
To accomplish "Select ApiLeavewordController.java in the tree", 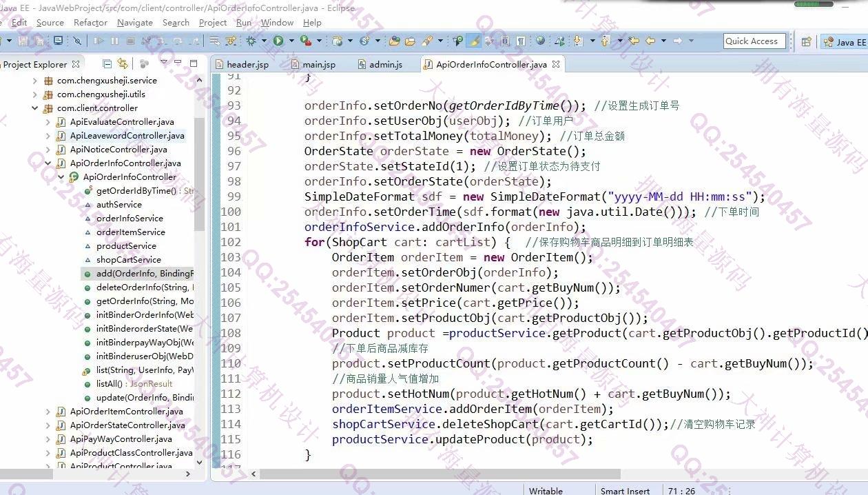I will pos(127,136).
